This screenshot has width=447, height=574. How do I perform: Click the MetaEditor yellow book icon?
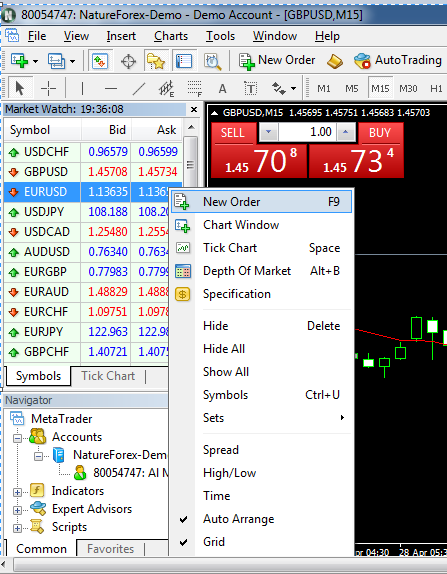click(335, 61)
